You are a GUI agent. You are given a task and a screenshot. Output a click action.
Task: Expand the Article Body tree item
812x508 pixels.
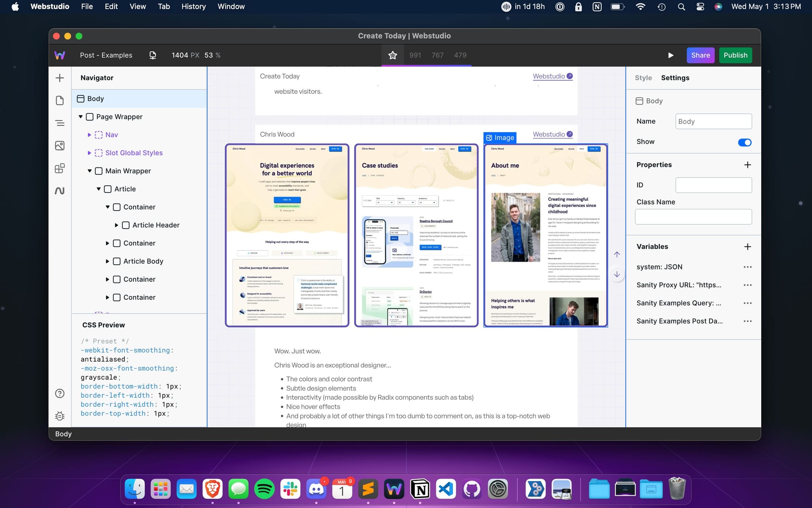point(108,261)
